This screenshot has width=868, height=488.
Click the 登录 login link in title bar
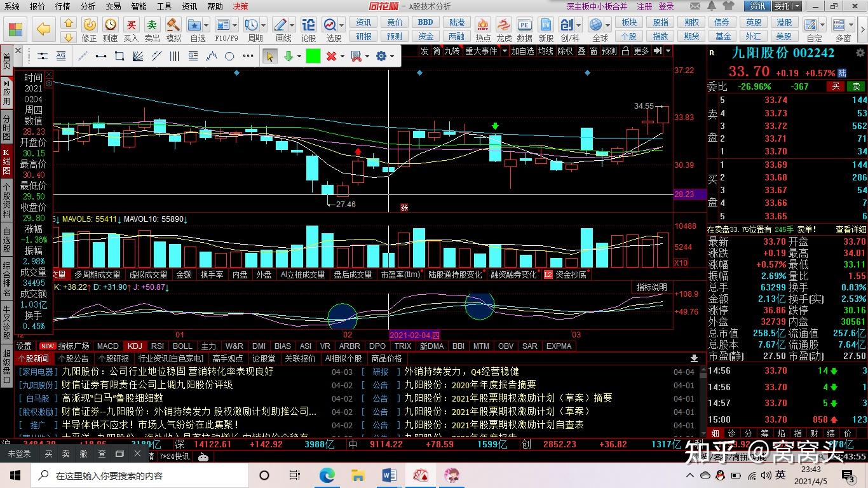tap(667, 6)
